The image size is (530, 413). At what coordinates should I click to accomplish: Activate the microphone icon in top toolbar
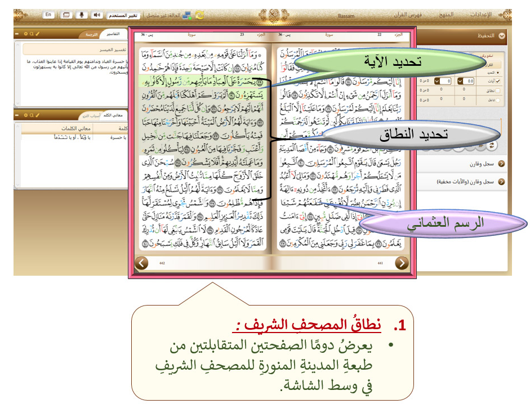(81, 15)
